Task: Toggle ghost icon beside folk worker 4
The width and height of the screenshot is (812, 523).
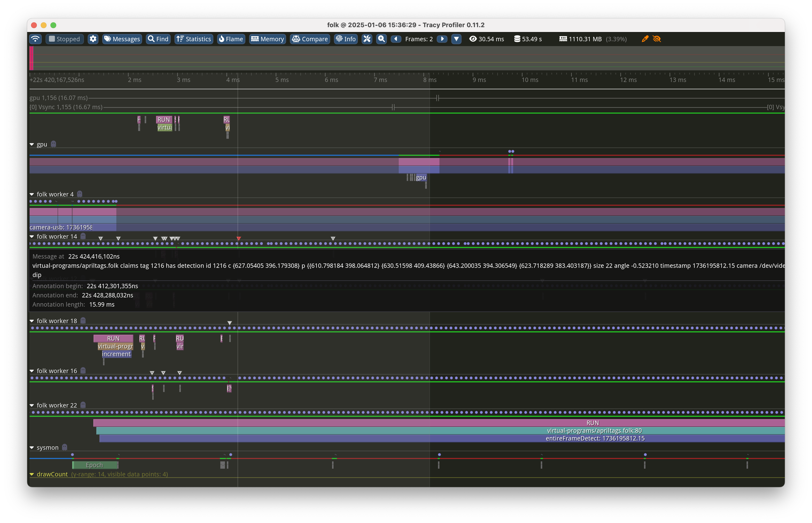Action: [x=80, y=194]
